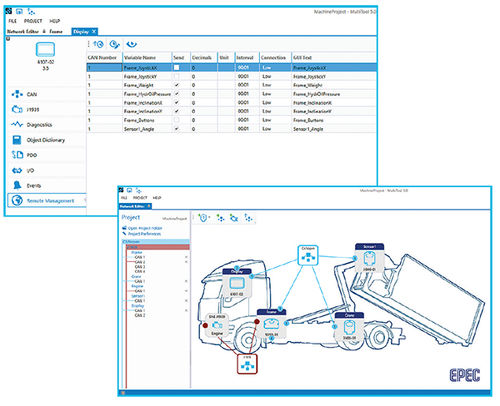
Task: Click the Project Preferences link
Action: pos(144,234)
